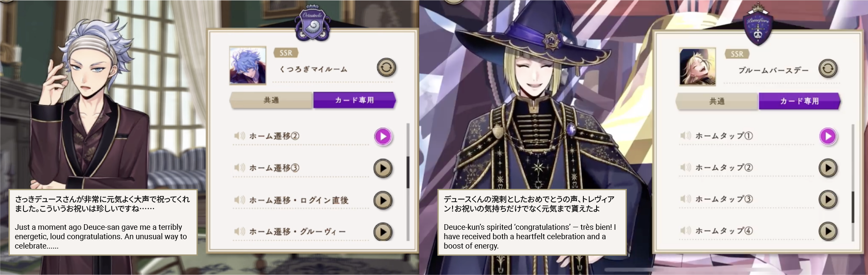
Task: Click speaker icon next to ホームタップ①
Action: pyautogui.click(x=685, y=136)
